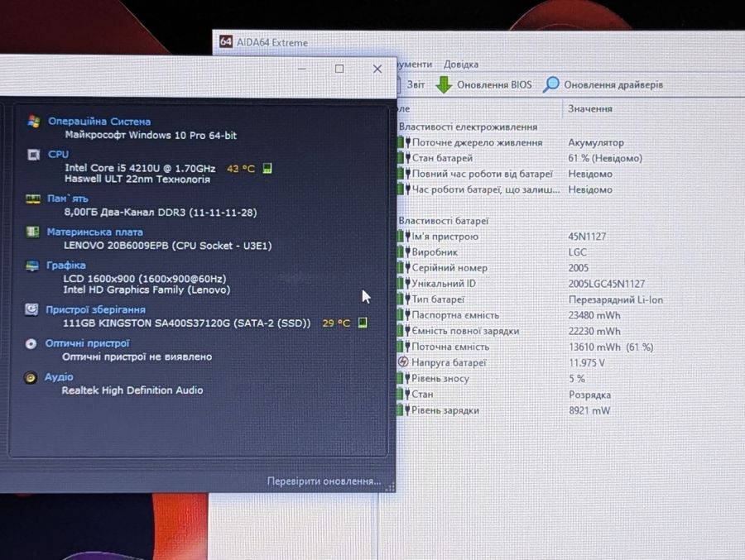The width and height of the screenshot is (745, 560).
Task: Click the Значення column header
Action: pyautogui.click(x=590, y=108)
